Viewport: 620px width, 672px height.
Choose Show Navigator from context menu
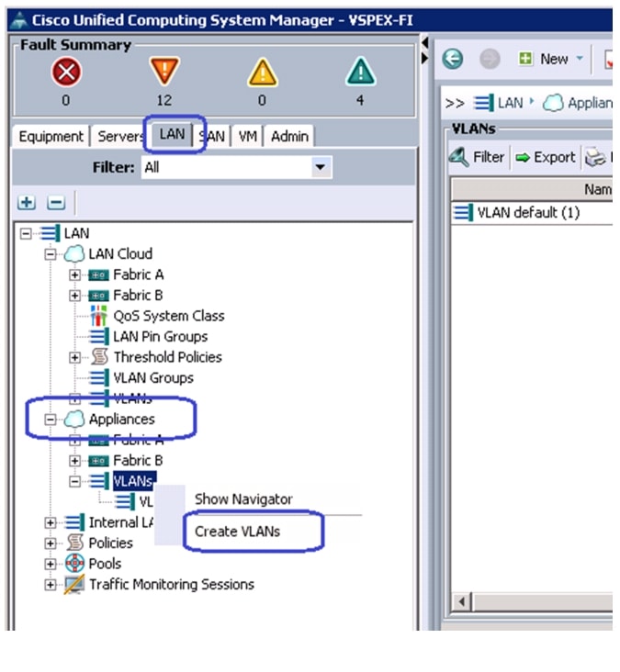[x=243, y=498]
